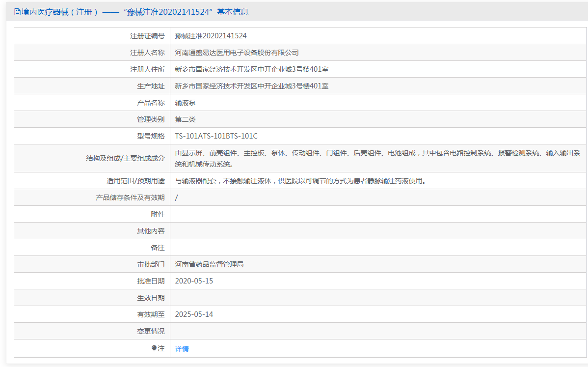
Task: Select registration number 豫械注准20202141524 value
Action: pyautogui.click(x=211, y=36)
